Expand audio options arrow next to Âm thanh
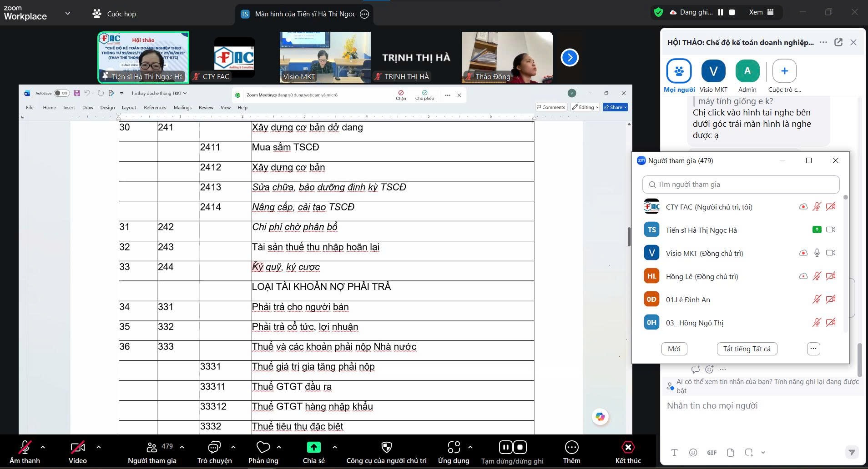This screenshot has height=469, width=868. [x=43, y=447]
